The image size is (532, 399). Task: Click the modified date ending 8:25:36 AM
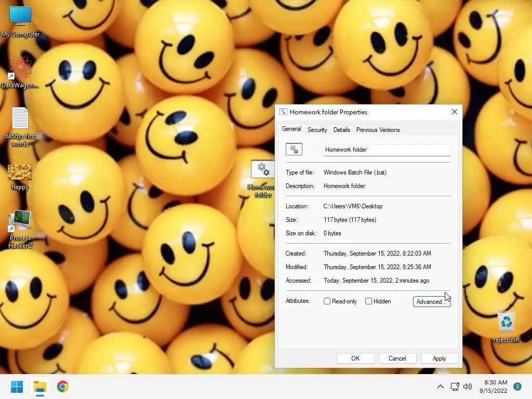pyautogui.click(x=377, y=267)
